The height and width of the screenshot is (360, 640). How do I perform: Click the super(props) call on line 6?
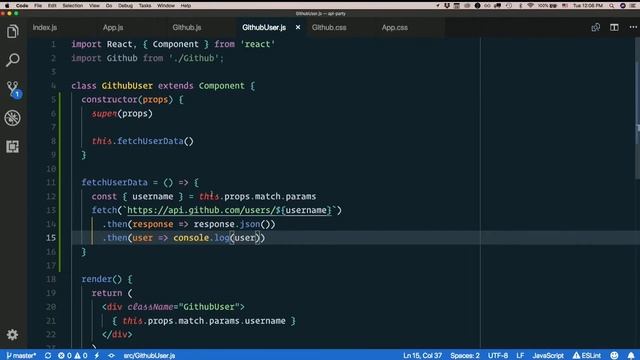tap(122, 113)
